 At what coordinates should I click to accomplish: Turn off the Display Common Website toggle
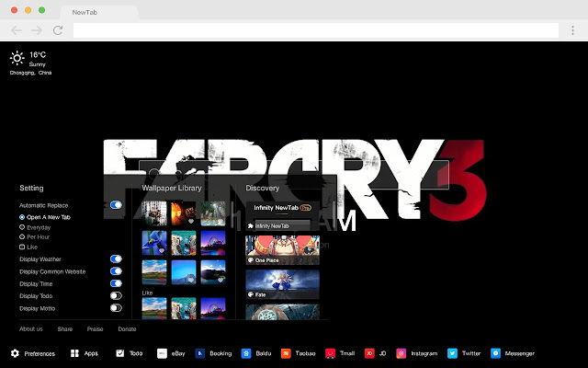[x=116, y=271]
